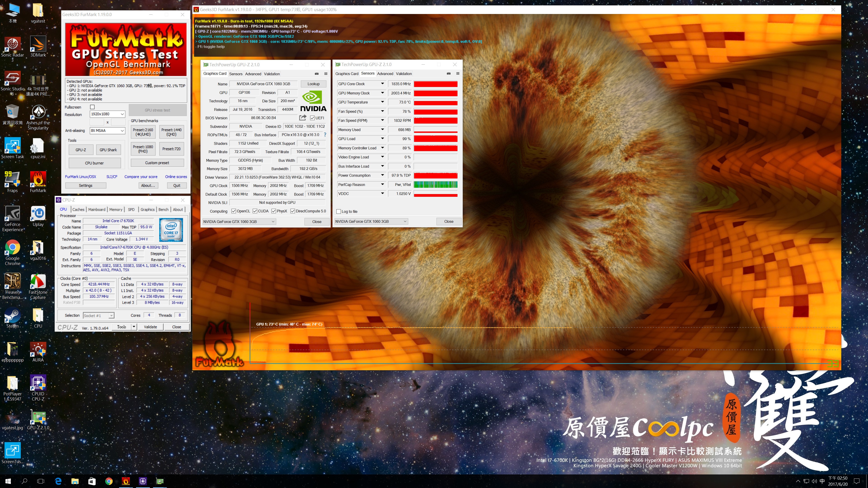Switch to the CPU-Z Mainboard tab

click(97, 209)
